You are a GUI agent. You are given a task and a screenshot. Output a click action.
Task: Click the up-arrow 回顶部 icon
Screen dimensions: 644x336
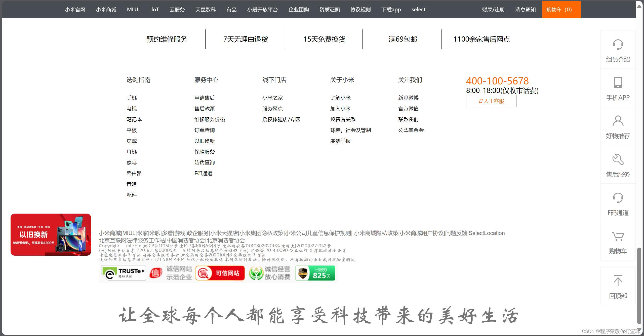pos(618,281)
